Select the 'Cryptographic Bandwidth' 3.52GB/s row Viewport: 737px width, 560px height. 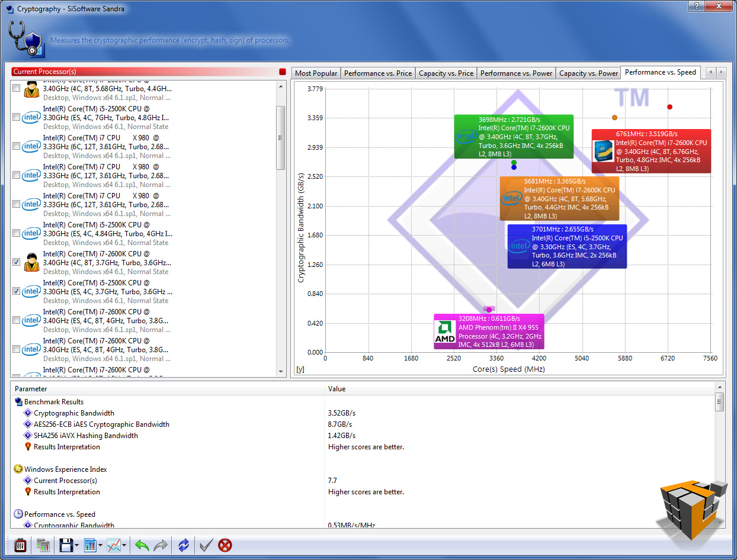click(x=363, y=413)
